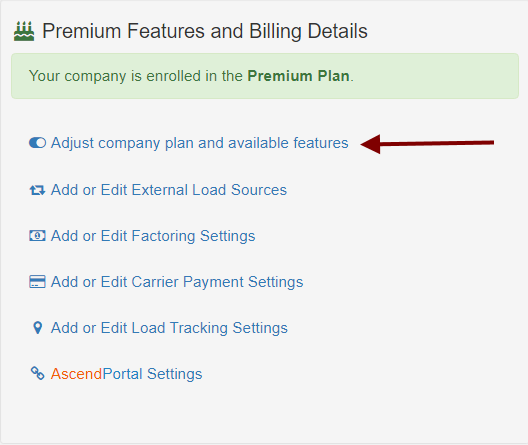
Task: Open the AscendPortal Settings link
Action: tap(126, 374)
